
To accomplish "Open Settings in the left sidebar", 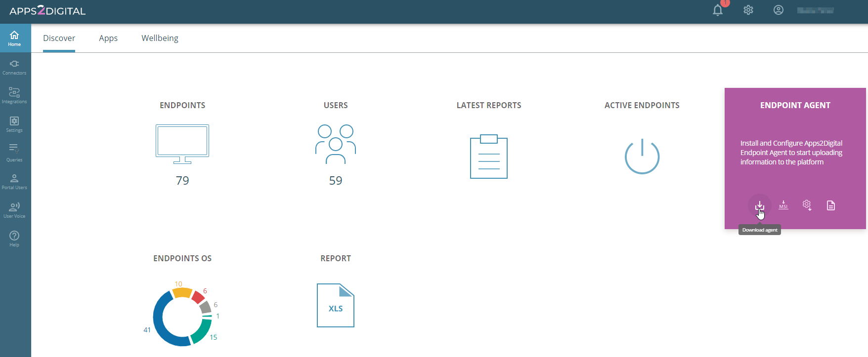I will 14,124.
